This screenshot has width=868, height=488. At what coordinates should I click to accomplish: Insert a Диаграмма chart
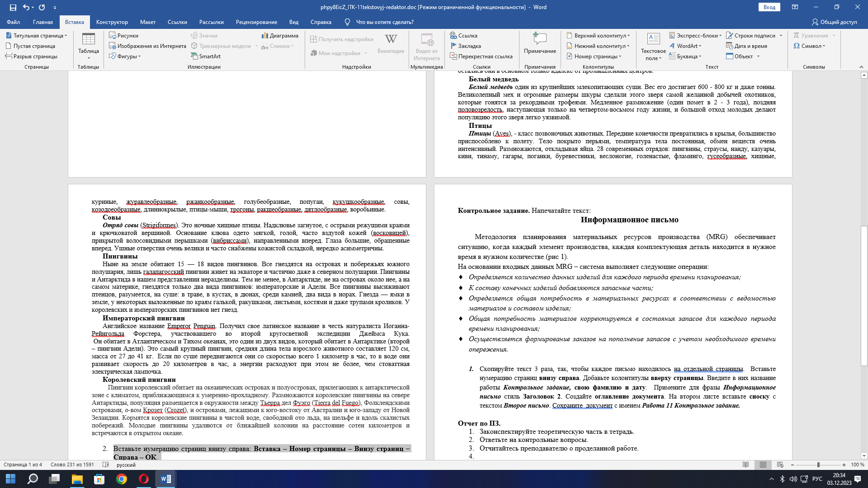280,35
